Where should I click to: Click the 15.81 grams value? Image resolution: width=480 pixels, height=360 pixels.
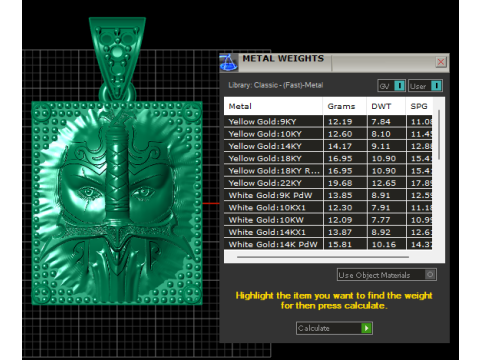[x=340, y=245]
